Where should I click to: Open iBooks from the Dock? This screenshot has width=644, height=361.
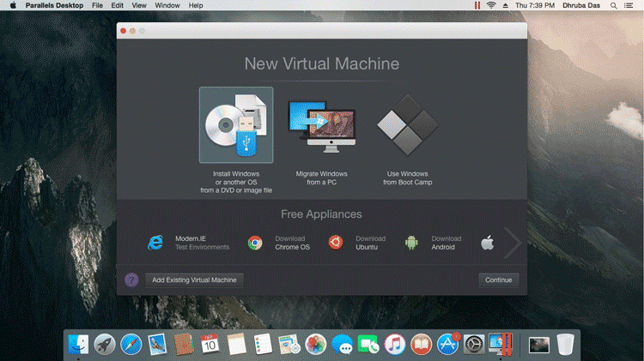[421, 344]
